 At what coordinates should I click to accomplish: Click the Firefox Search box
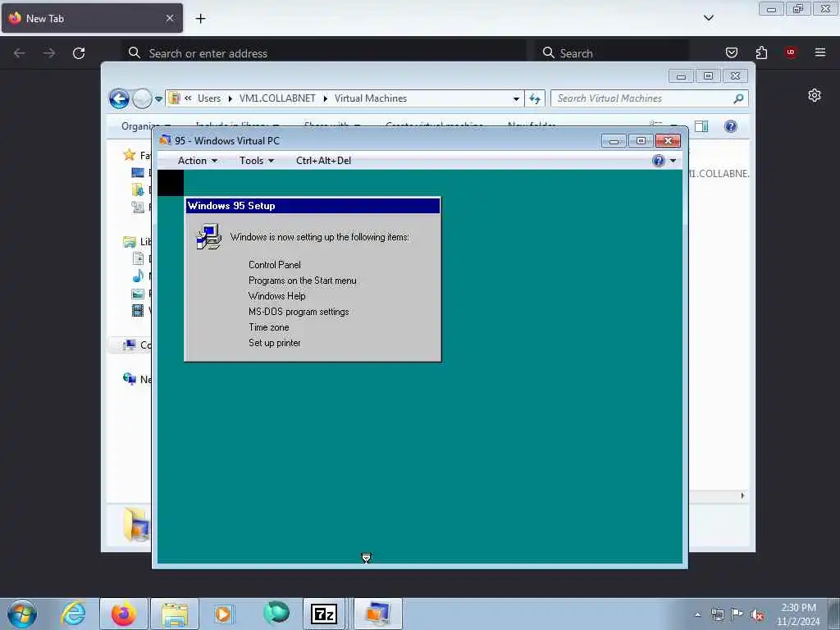point(612,53)
